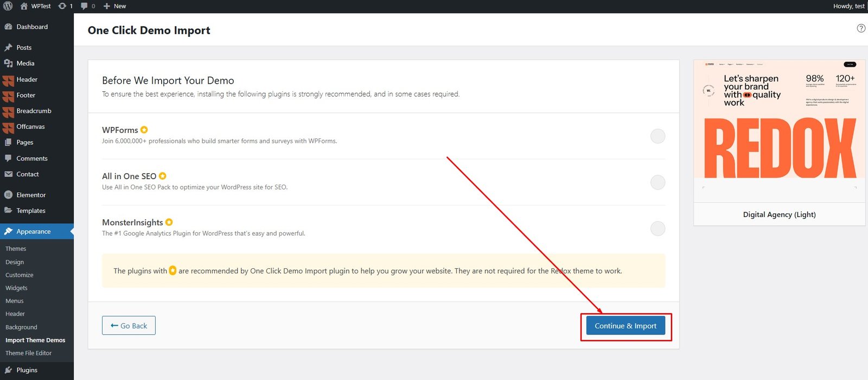Click the WordPress logo icon in admin bar
Image resolution: width=868 pixels, height=380 pixels.
tap(8, 6)
